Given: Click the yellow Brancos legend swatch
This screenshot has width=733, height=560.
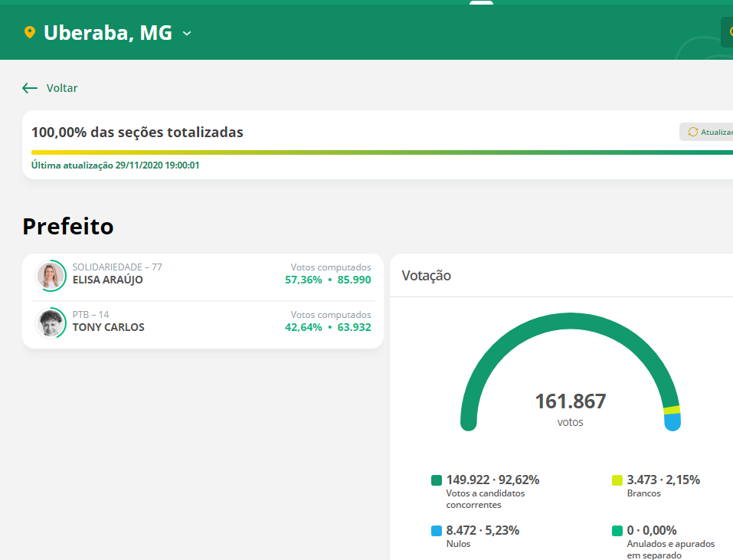Looking at the screenshot, I should coord(617,480).
